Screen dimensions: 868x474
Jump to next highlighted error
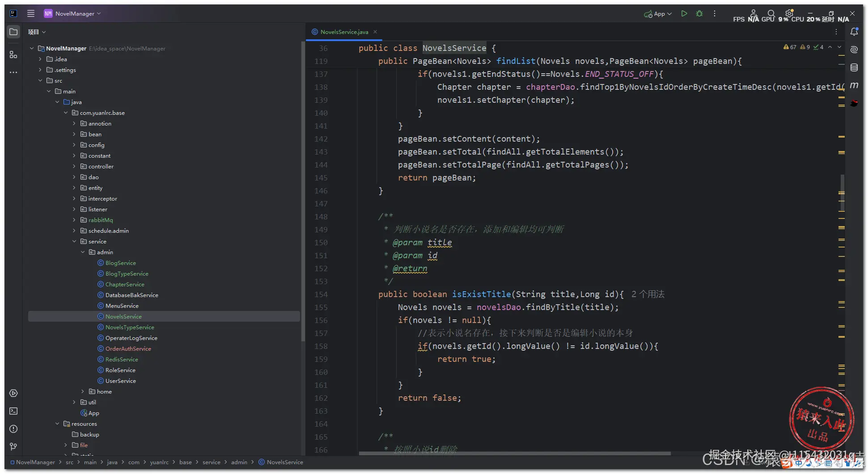839,47
